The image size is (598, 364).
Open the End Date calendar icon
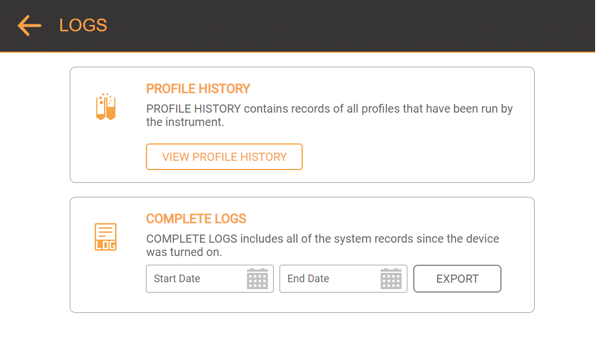coord(391,279)
